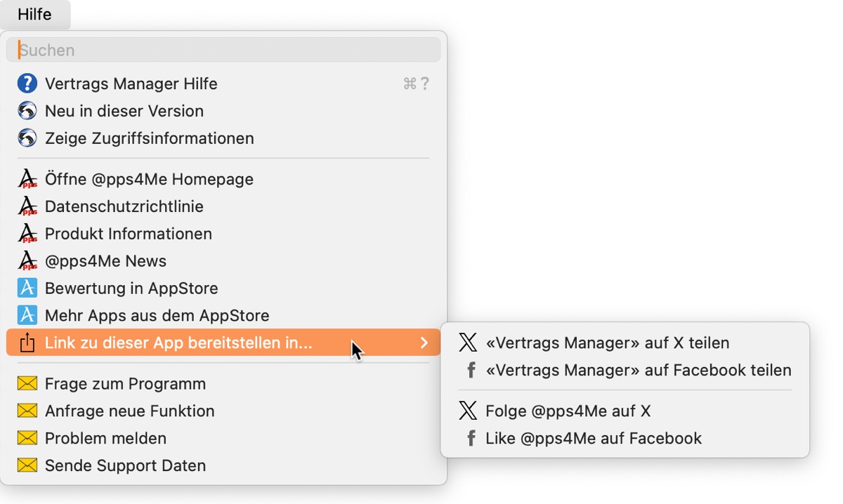843x504 pixels.
Task: Click envelope icon beside Frage zum Programm
Action: click(27, 383)
